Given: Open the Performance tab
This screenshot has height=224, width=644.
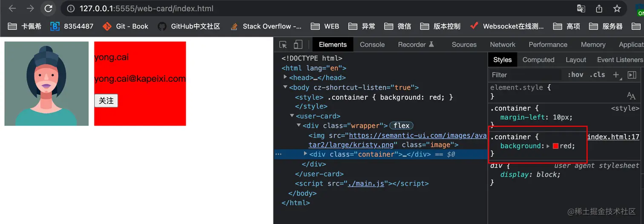Looking at the screenshot, I should tap(548, 44).
